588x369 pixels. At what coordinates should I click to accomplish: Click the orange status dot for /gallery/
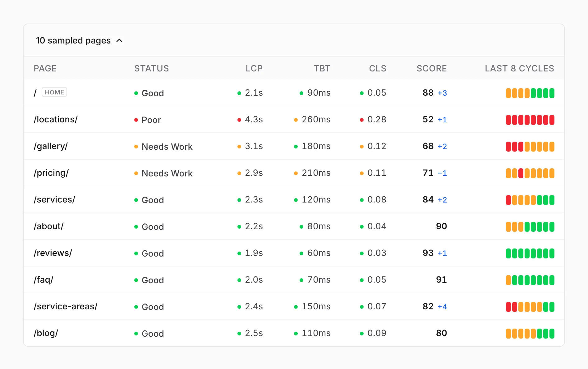click(x=136, y=147)
